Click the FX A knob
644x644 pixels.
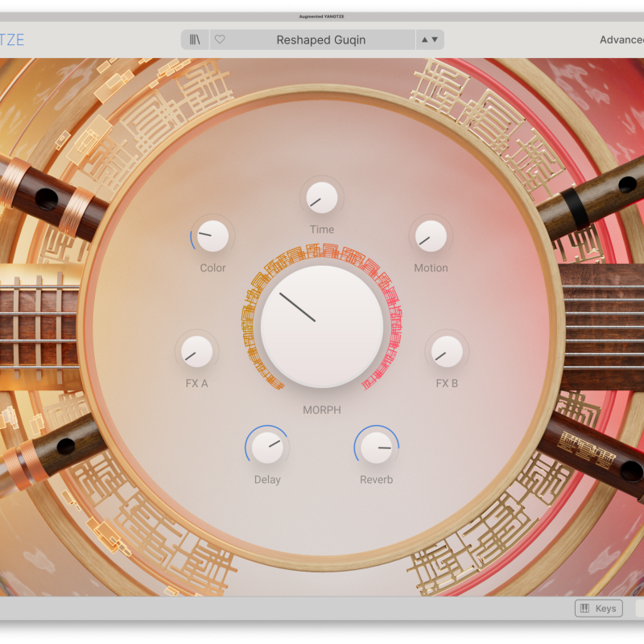(x=196, y=352)
